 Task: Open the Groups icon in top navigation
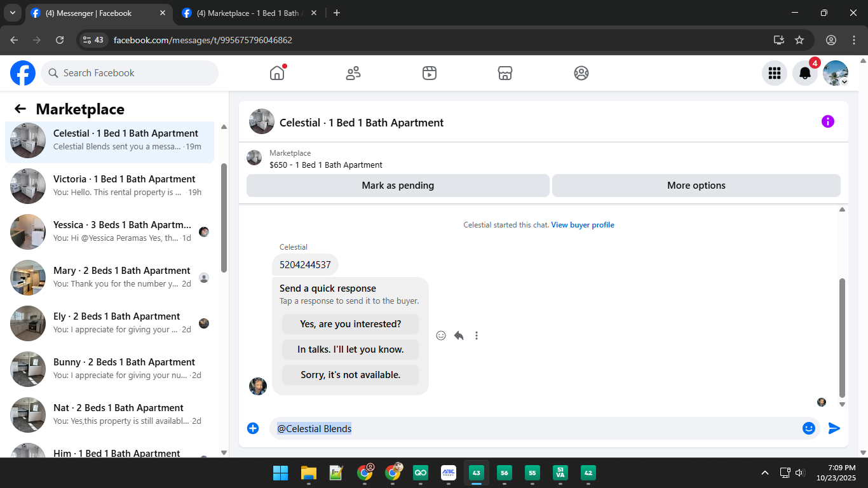581,73
